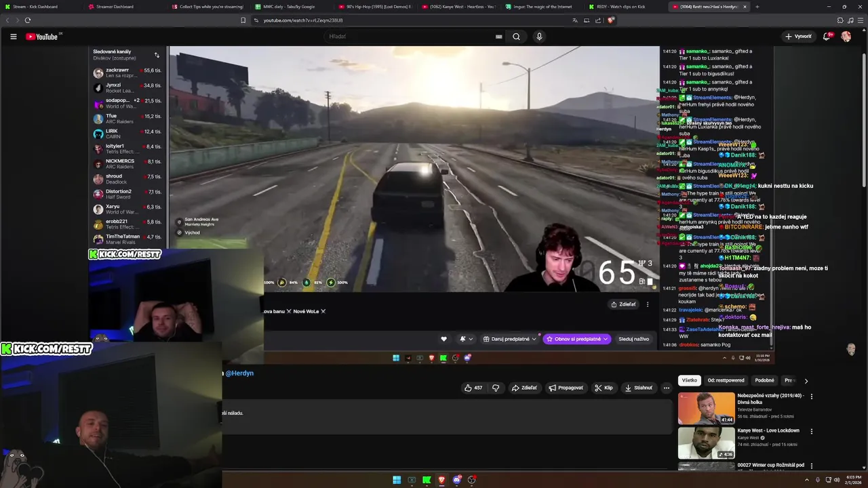The width and height of the screenshot is (868, 488).
Task: Open Brave browser from the taskbar
Action: [x=441, y=480]
